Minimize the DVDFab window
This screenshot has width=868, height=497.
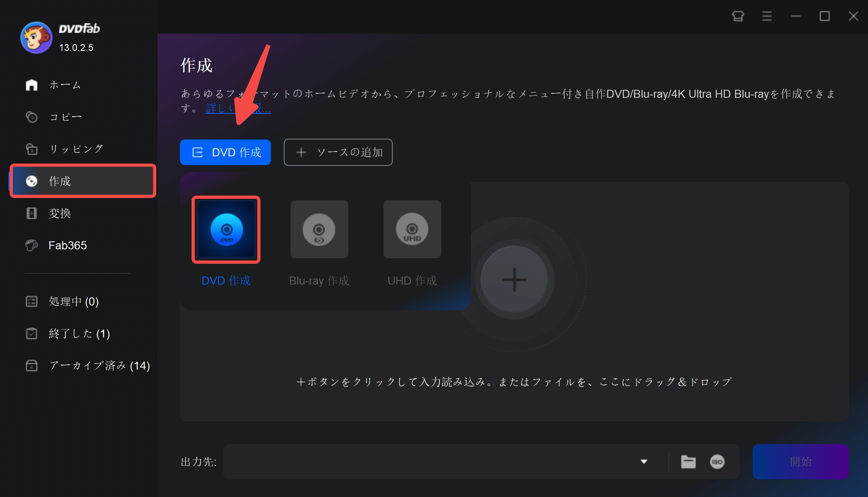[795, 16]
